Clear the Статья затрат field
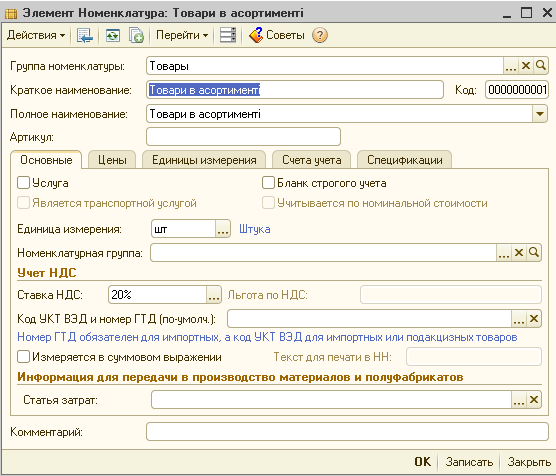 (534, 400)
